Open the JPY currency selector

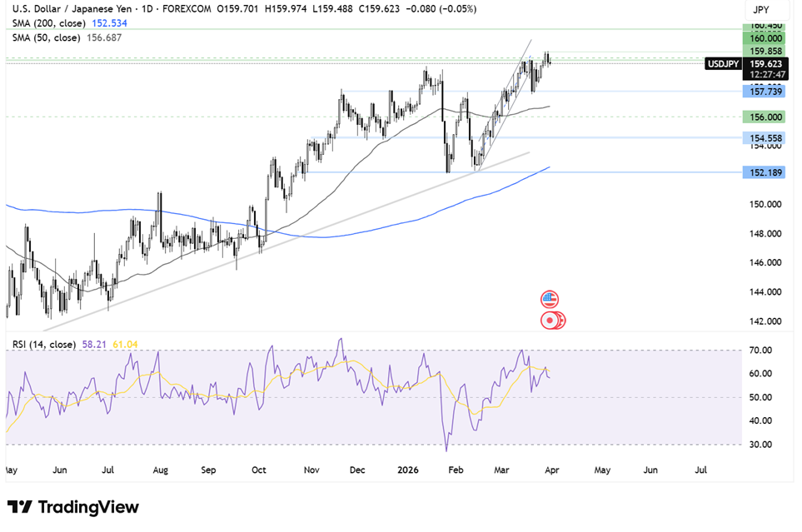[761, 10]
